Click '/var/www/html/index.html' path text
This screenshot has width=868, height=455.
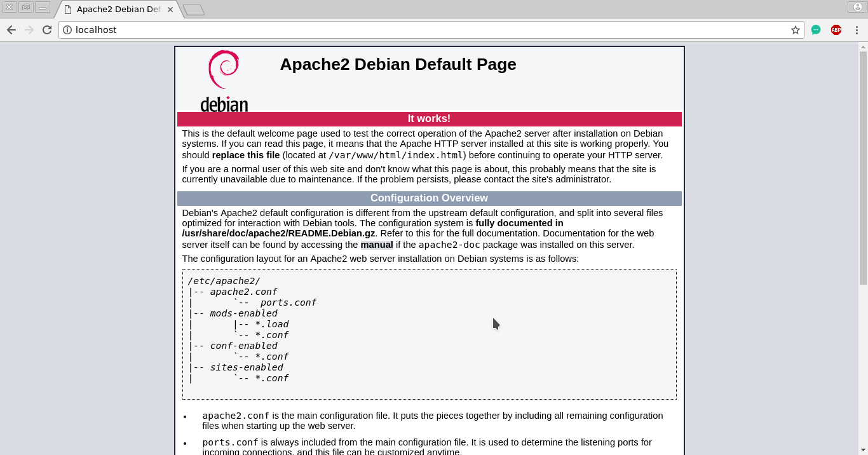(x=396, y=155)
